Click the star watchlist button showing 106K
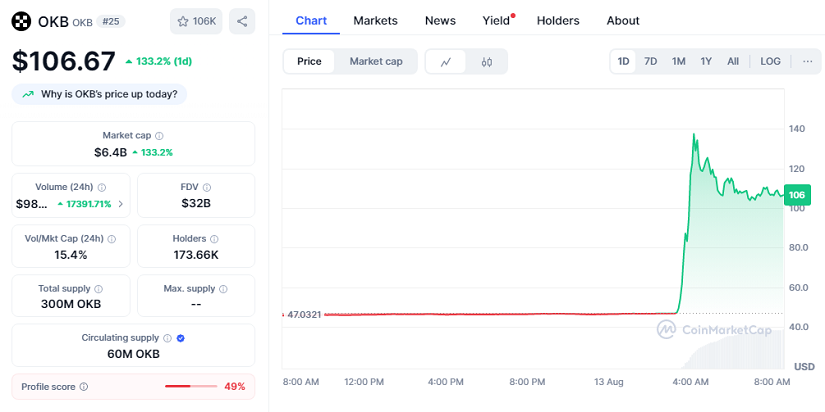This screenshot has height=412, width=825. click(196, 21)
